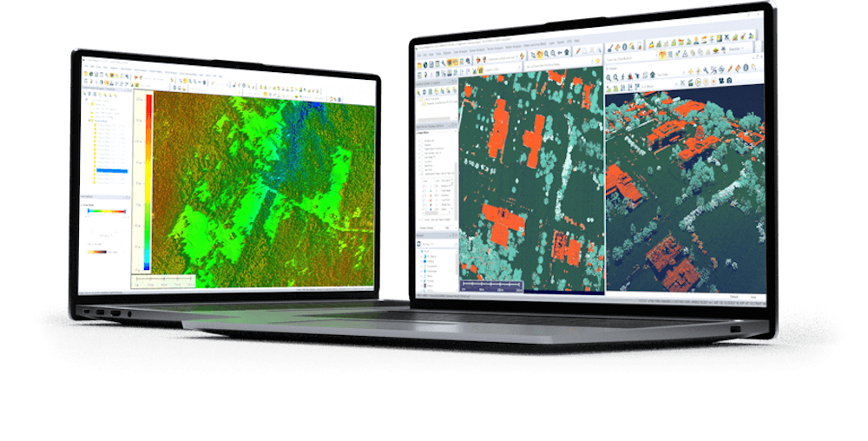
Task: Toggle Model Key class checkbox
Action: tap(424, 204)
